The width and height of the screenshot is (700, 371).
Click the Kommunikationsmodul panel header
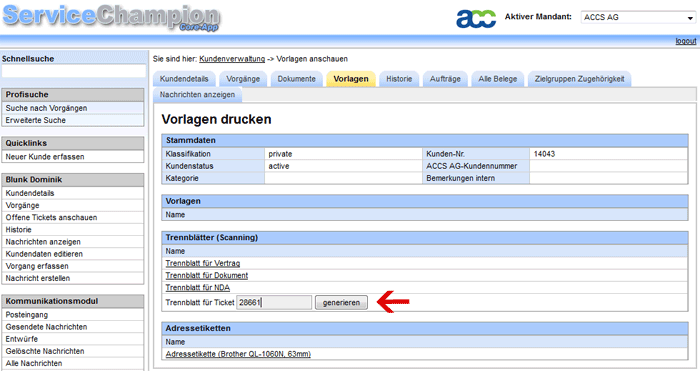tap(73, 301)
